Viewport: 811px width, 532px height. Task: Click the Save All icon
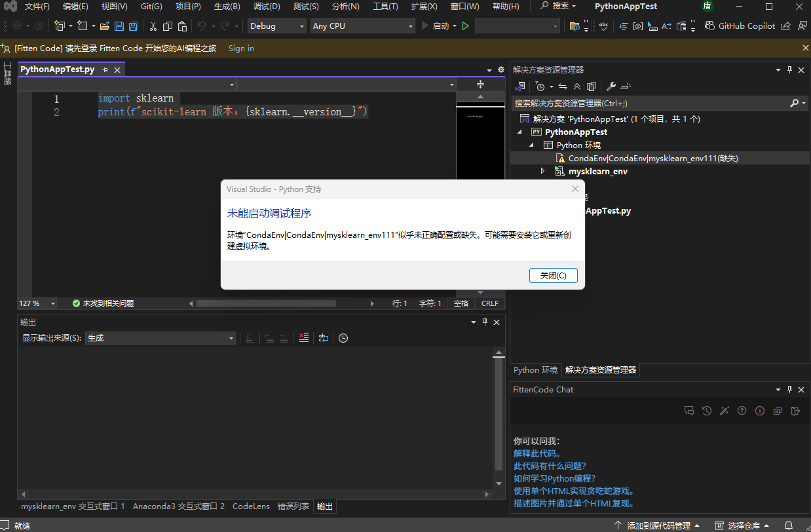point(134,26)
